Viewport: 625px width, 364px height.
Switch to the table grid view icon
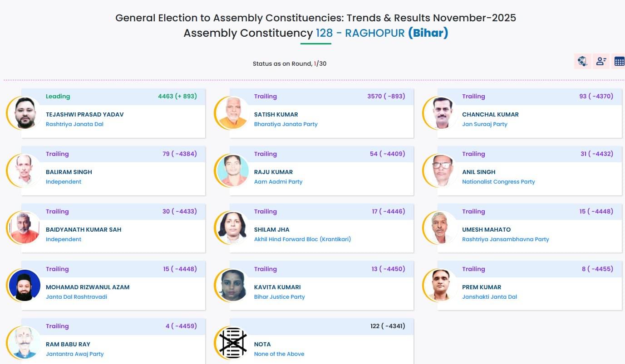(619, 61)
